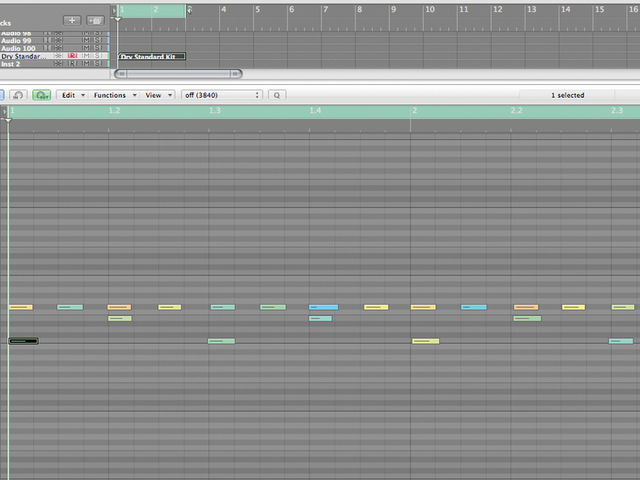
Task: Solo the Audio 100 track
Action: [98, 48]
